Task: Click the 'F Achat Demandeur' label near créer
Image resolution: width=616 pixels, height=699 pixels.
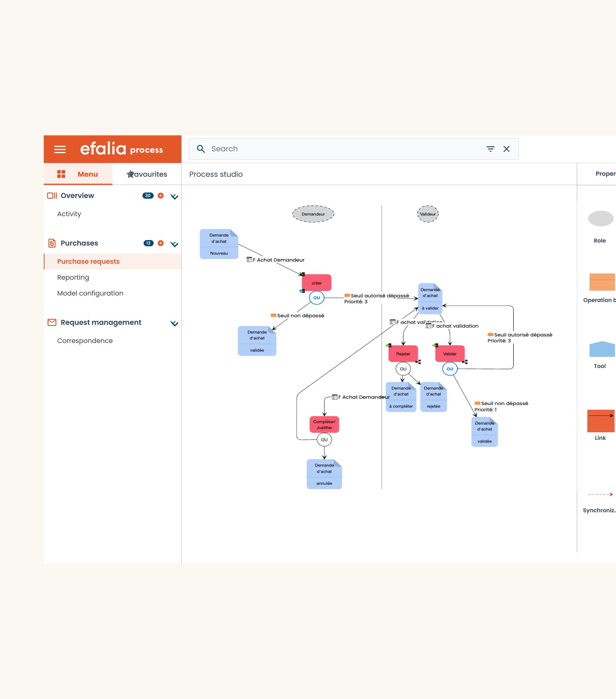Action: tap(275, 260)
